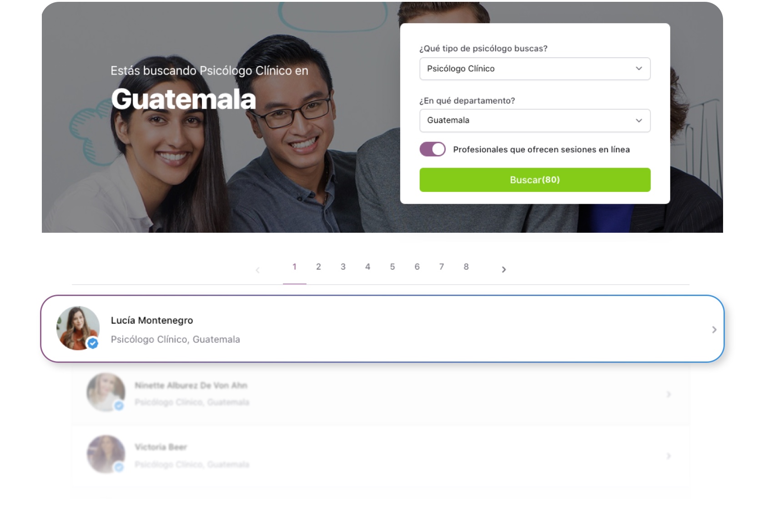Toggle online sessions professionals switch
The image size is (764, 532).
tap(432, 149)
